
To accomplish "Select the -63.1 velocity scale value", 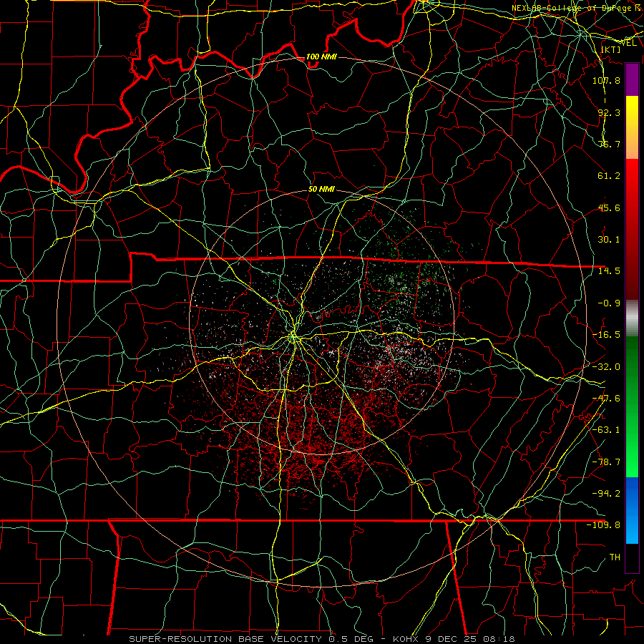I will pyautogui.click(x=606, y=430).
